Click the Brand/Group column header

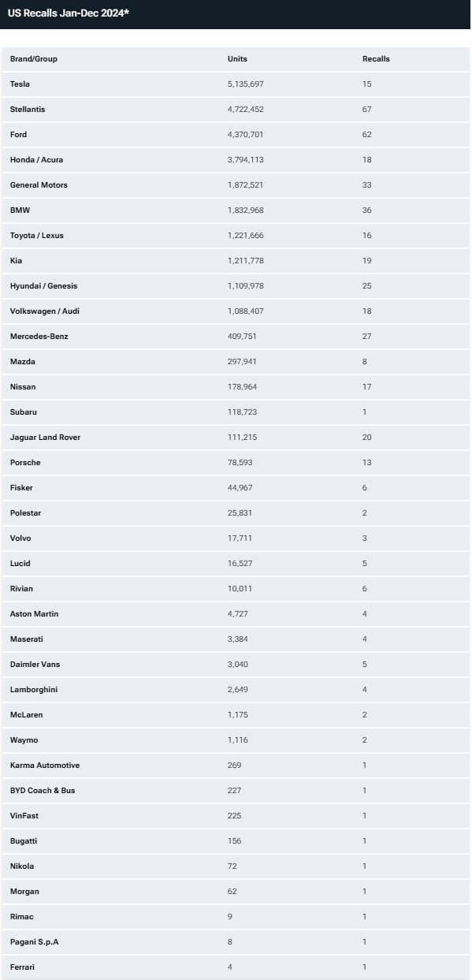(34, 59)
